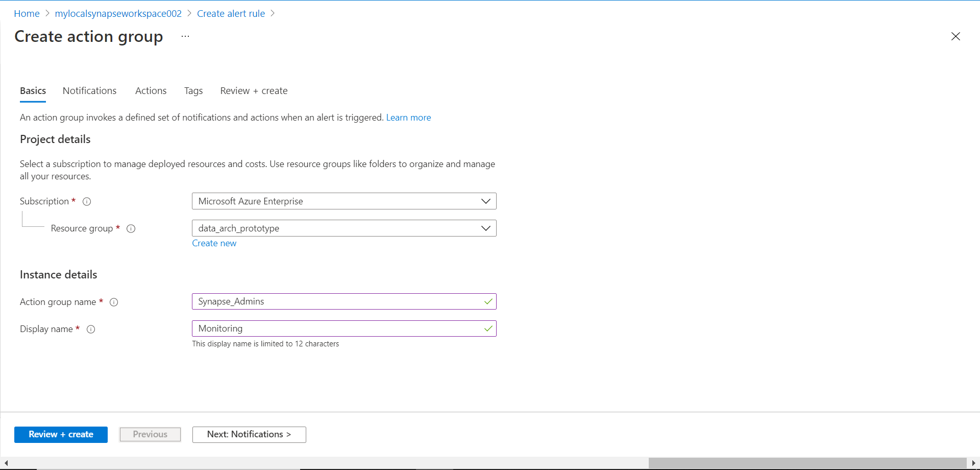The image size is (980, 470).
Task: Open the Learn more link
Action: pos(408,118)
